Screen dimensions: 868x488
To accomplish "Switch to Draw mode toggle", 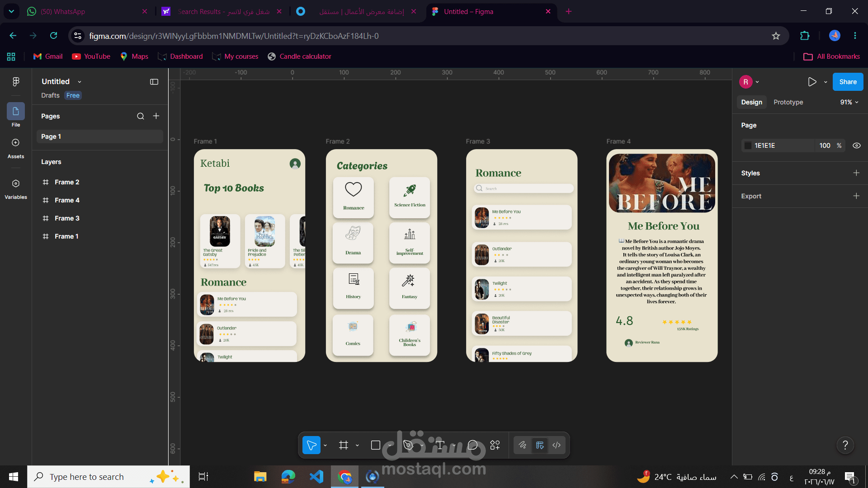I will click(523, 446).
